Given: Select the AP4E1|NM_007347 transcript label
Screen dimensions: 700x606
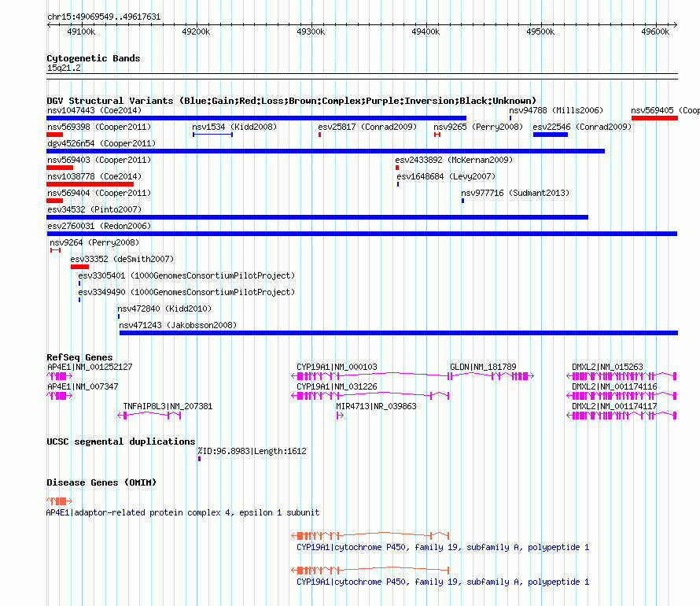Looking at the screenshot, I should 83,386.
